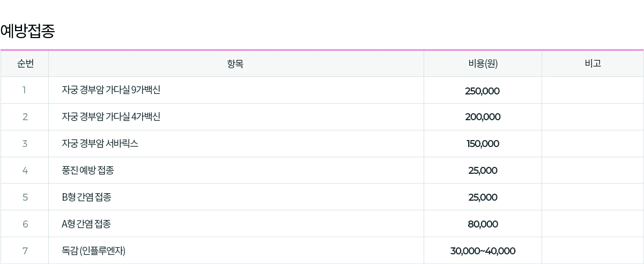
Task: Click the 25,000 price for B형 간염 접종
Action: (x=483, y=197)
